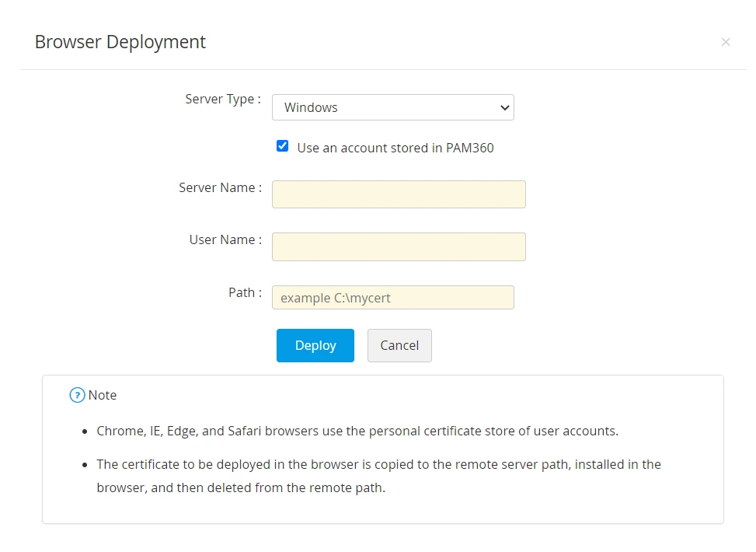Click the Browser Deployment title text
Image resolution: width=756 pixels, height=552 pixels.
pos(119,42)
